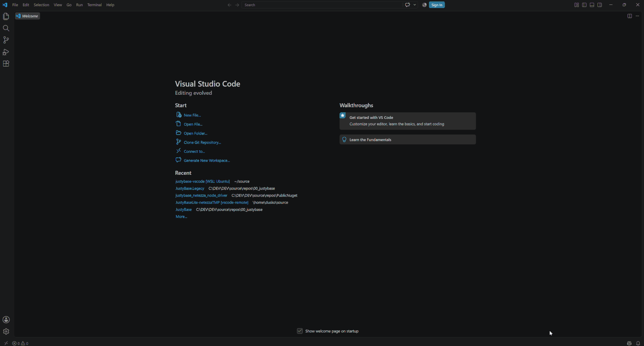Open the Run and Debug view
Viewport: 644px width, 346px height.
pos(6,52)
